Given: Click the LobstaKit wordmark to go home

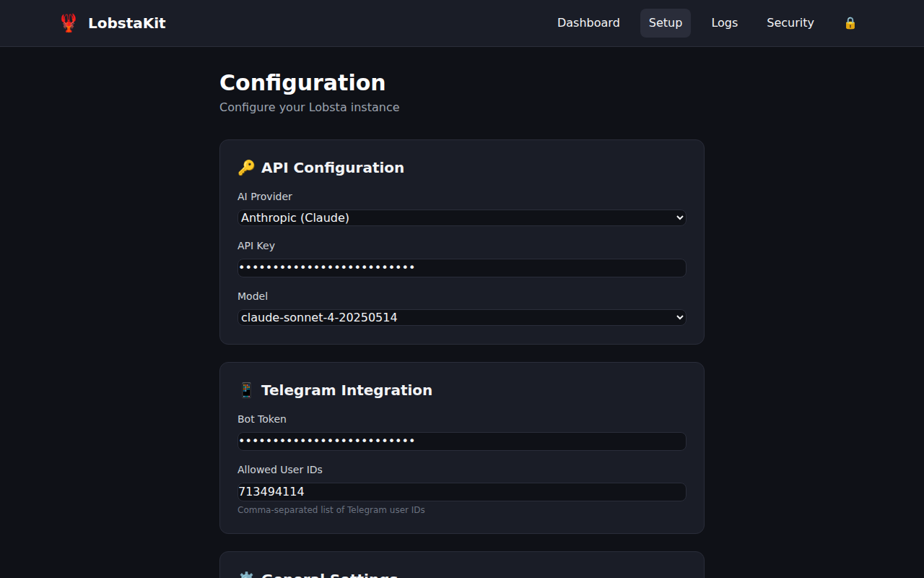Looking at the screenshot, I should click(x=126, y=22).
